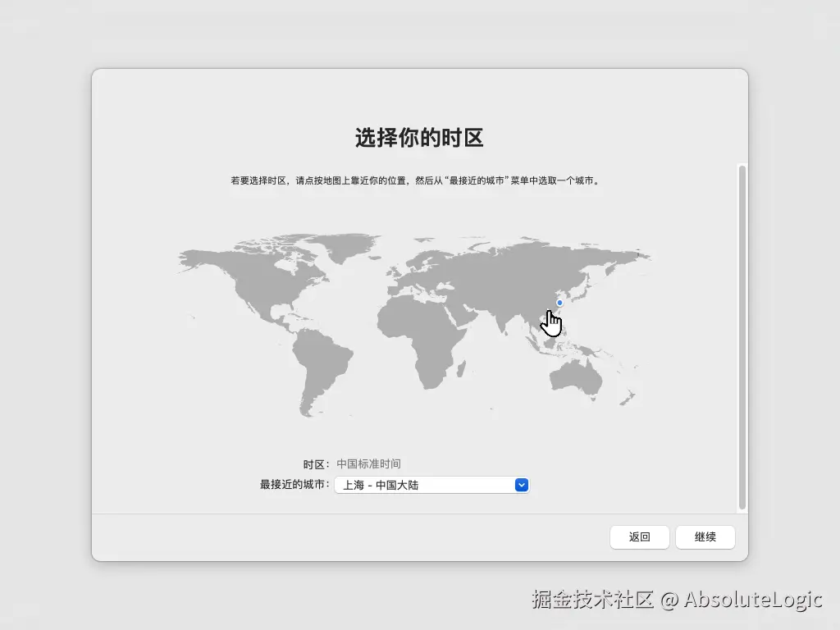Click the blue location dot on the map

(559, 303)
